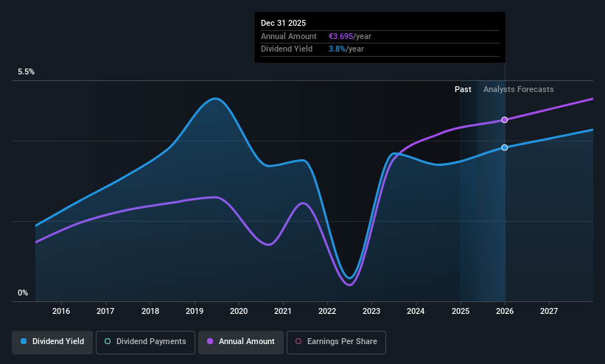This screenshot has width=605, height=364.
Task: Click the Past region label
Action: point(463,89)
